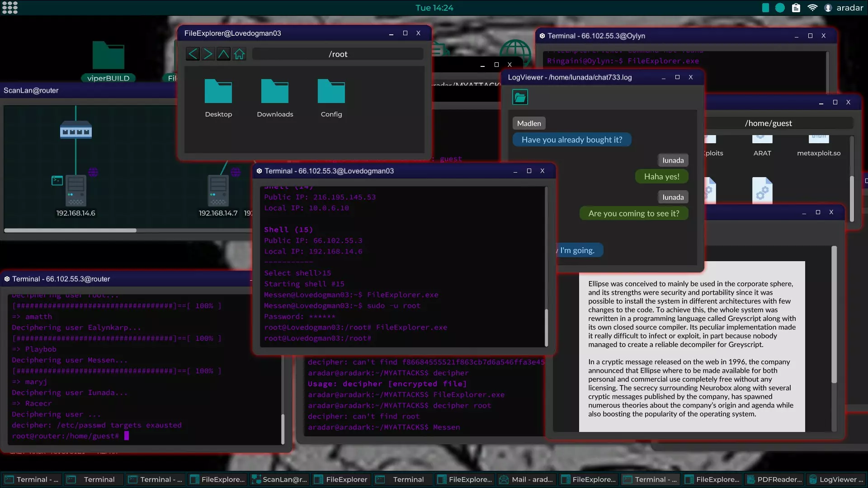Open the applications grid menu
The height and width of the screenshot is (488, 868).
[x=9, y=8]
